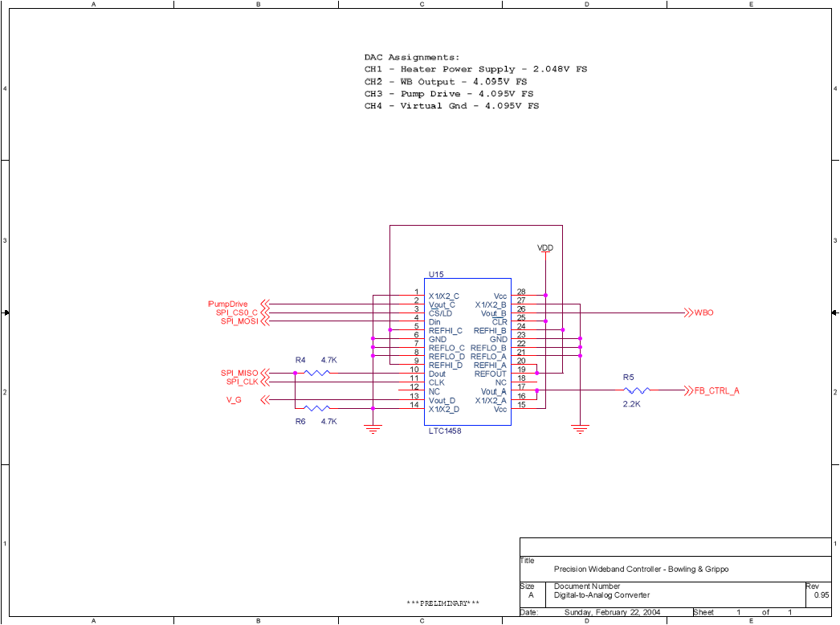Click the Vout_D pin name

tap(442, 400)
